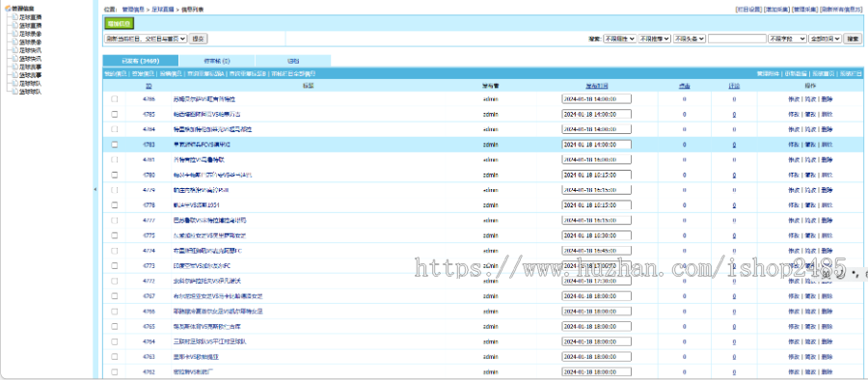Tick the checkbox for row ID 4786
868x380 pixels.
click(115, 99)
